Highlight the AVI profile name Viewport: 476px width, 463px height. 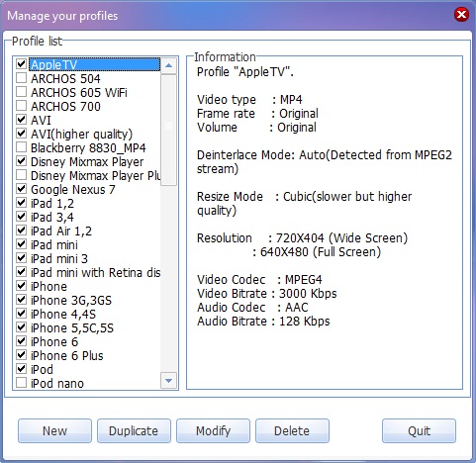point(41,120)
